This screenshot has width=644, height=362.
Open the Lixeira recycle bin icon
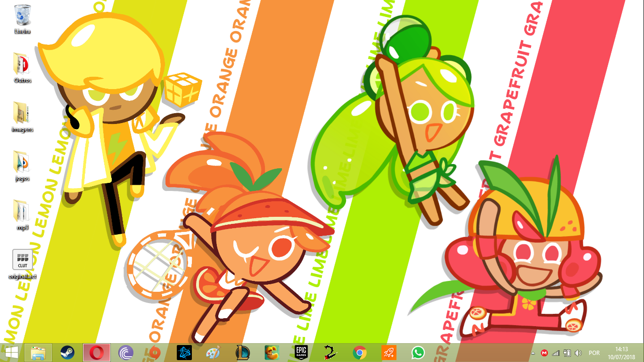coord(22,19)
